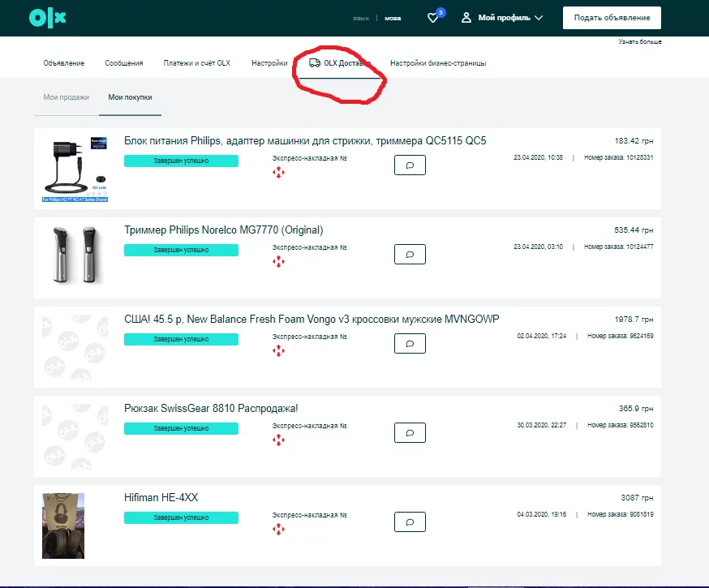
Task: Click order number 10124477
Action: 619,247
